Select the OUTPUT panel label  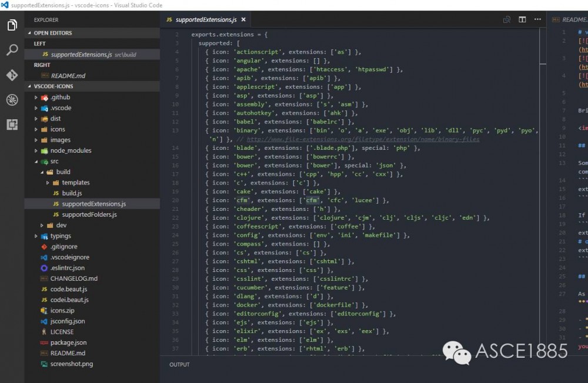[x=179, y=364]
